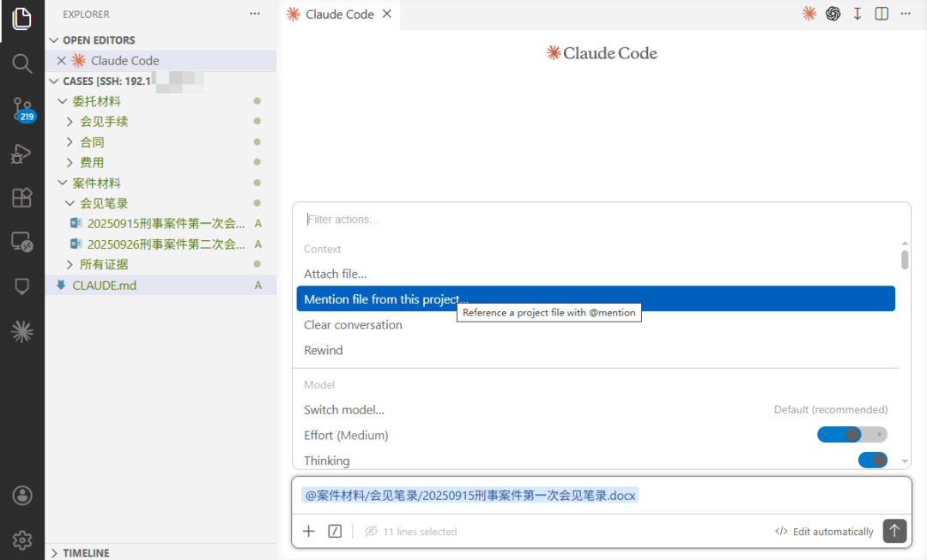The image size is (927, 560).
Task: Open editor more actions ellipsis at top right
Action: (906, 14)
